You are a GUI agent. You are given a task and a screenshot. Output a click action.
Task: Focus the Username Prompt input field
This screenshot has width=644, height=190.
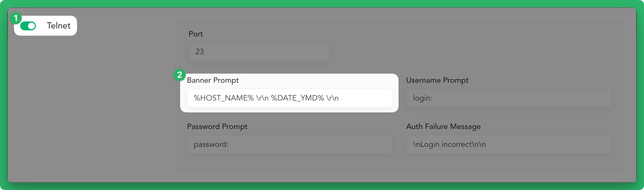pos(509,98)
